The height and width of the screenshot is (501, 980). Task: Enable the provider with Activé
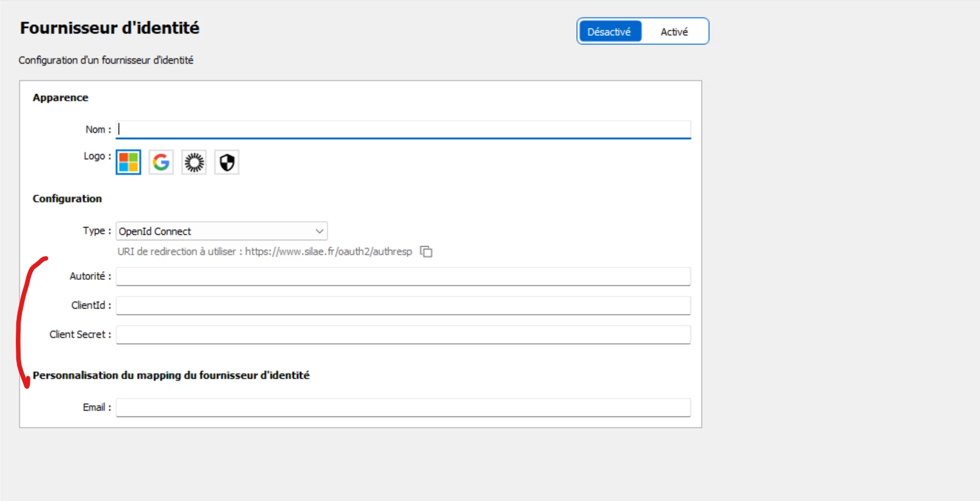674,32
